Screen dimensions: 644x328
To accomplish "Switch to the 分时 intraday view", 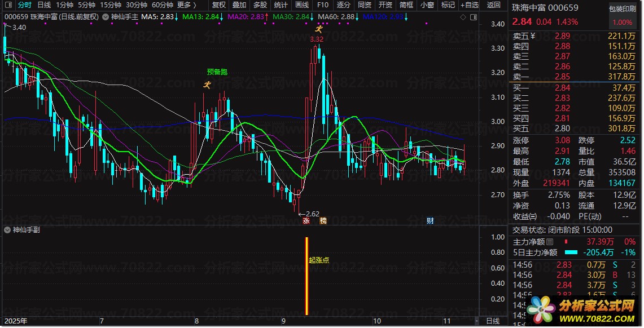I will 25,5.
